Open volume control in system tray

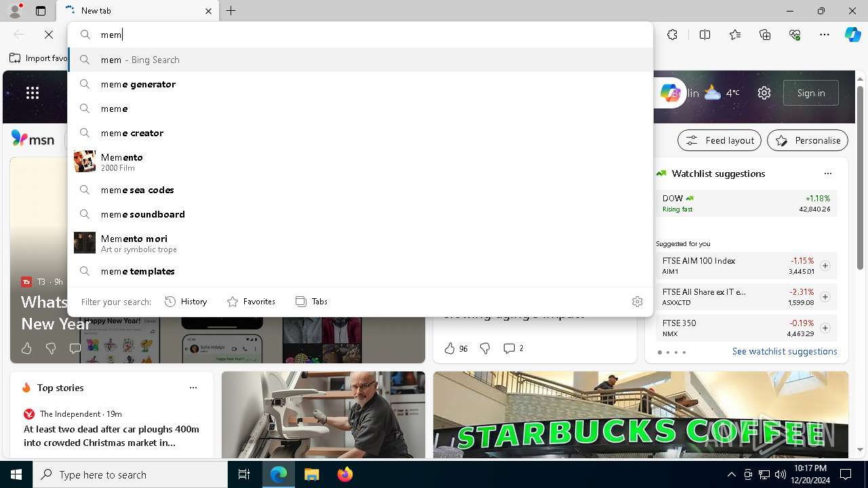coord(781,474)
